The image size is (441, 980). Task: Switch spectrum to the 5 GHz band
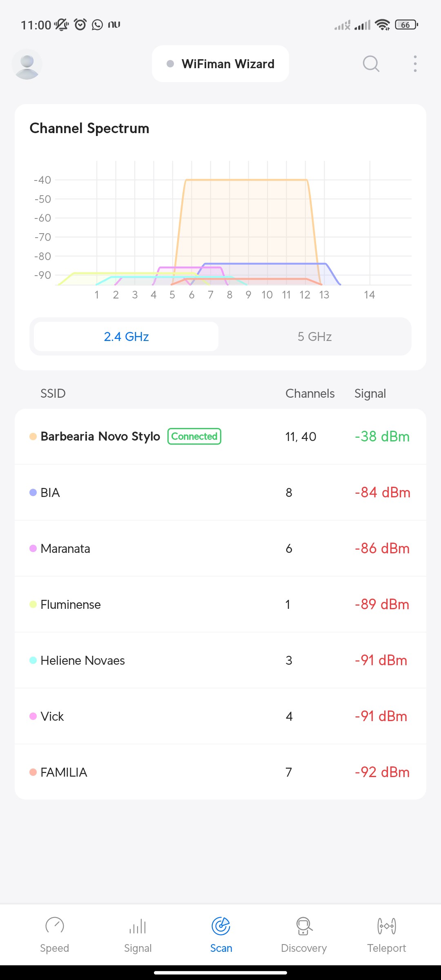(314, 336)
